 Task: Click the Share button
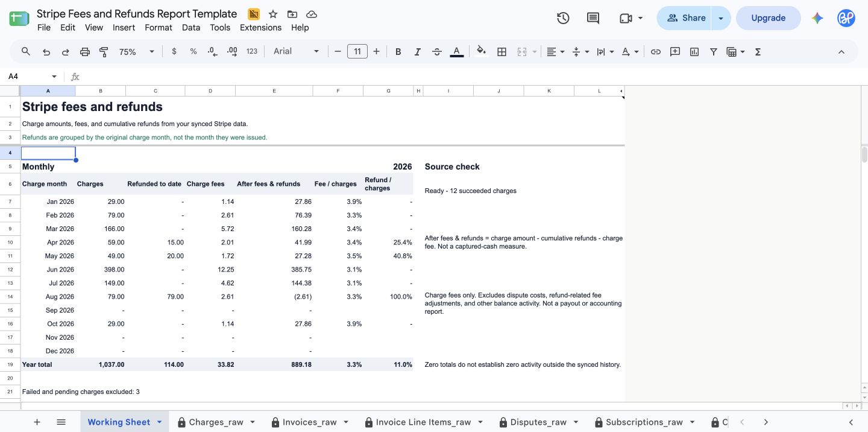(x=684, y=18)
